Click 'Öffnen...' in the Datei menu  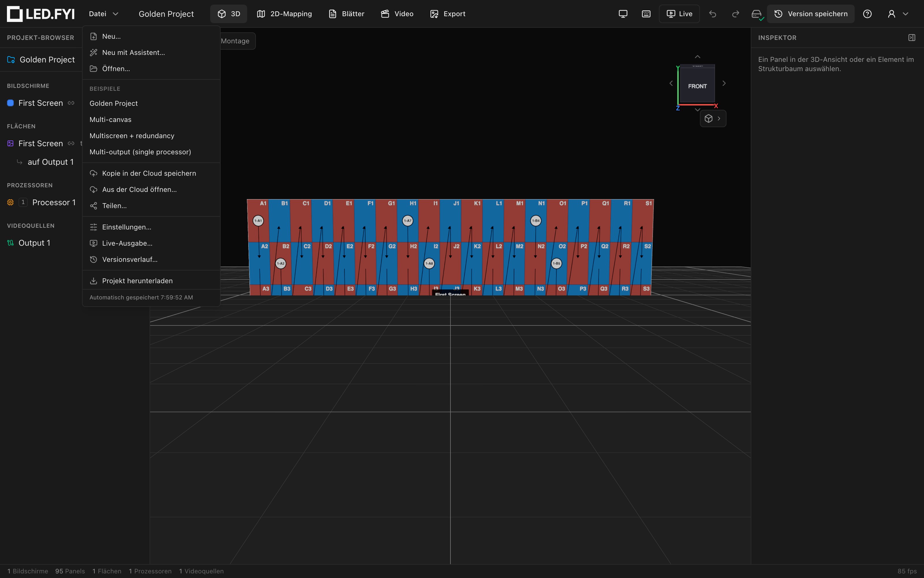point(151,69)
